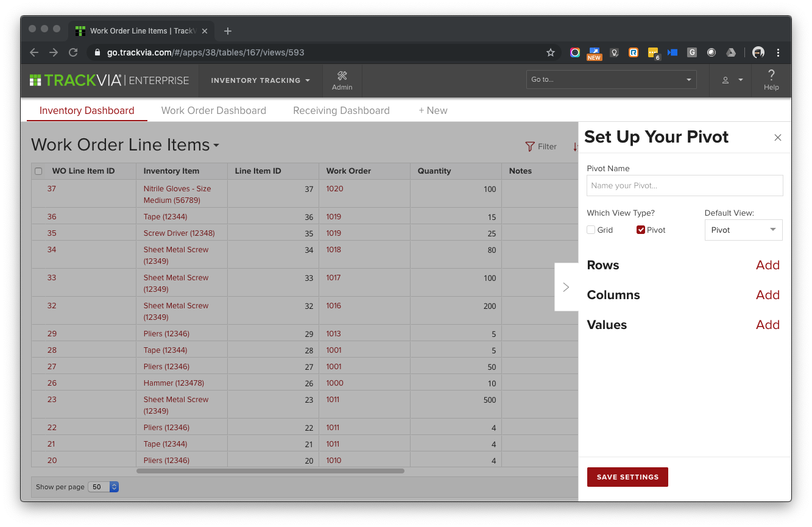Change the Show per page selector
812x527 pixels.
(x=104, y=487)
